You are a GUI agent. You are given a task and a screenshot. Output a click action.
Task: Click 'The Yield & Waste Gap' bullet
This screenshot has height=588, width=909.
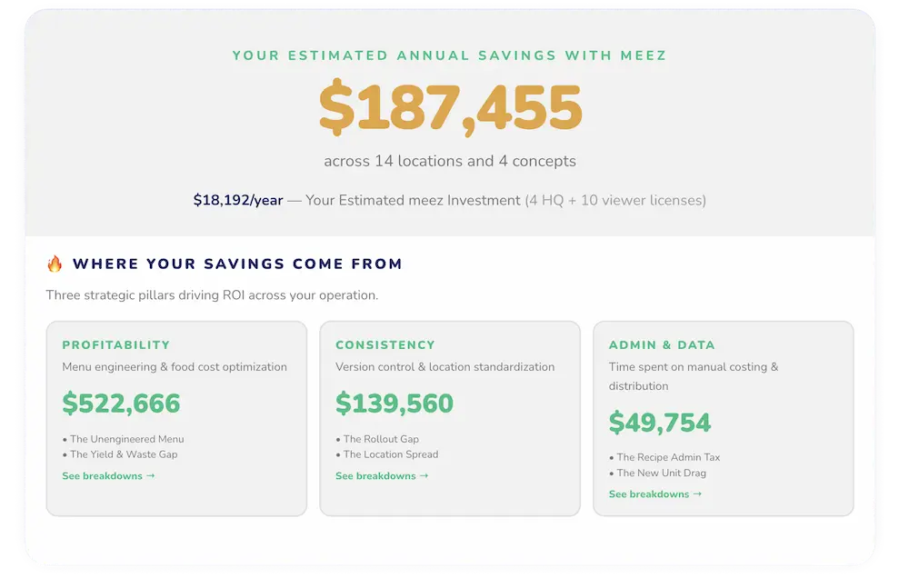120,454
